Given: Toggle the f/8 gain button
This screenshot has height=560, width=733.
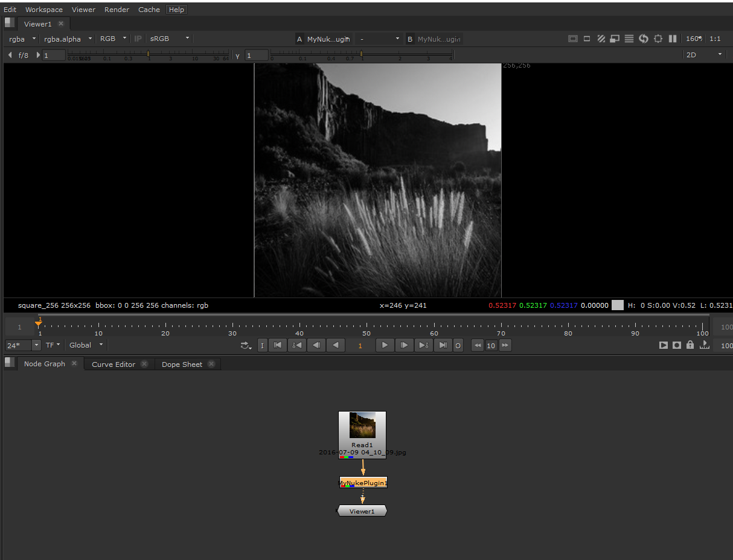Looking at the screenshot, I should (x=24, y=56).
